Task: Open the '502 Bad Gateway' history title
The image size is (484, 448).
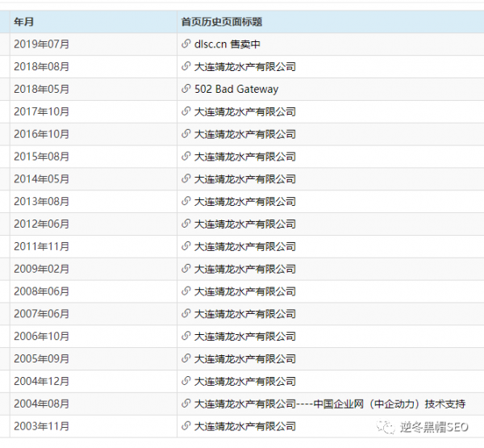Action: tap(236, 89)
